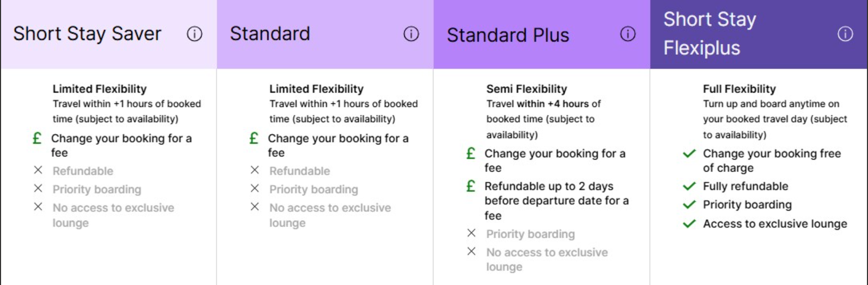Click the Standard Plus info icon
868x285 pixels.
coord(628,34)
